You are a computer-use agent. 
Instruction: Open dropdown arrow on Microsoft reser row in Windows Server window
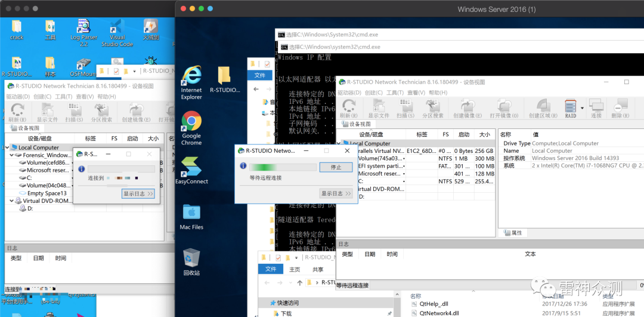point(404,174)
